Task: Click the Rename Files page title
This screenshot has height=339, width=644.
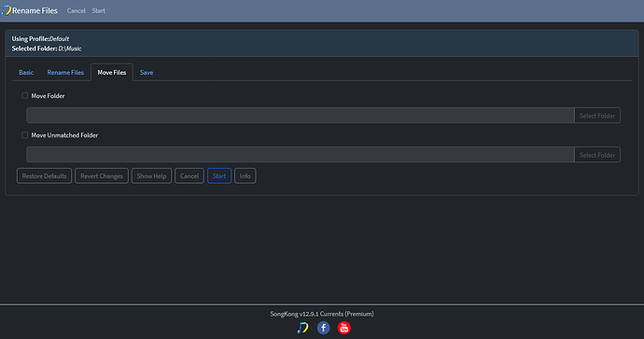Action: pos(35,10)
